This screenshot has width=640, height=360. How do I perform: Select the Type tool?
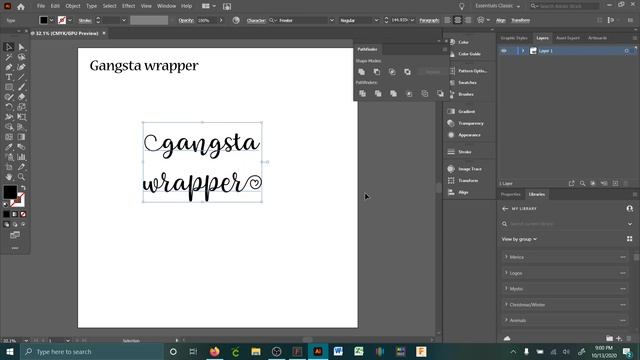coord(9,77)
